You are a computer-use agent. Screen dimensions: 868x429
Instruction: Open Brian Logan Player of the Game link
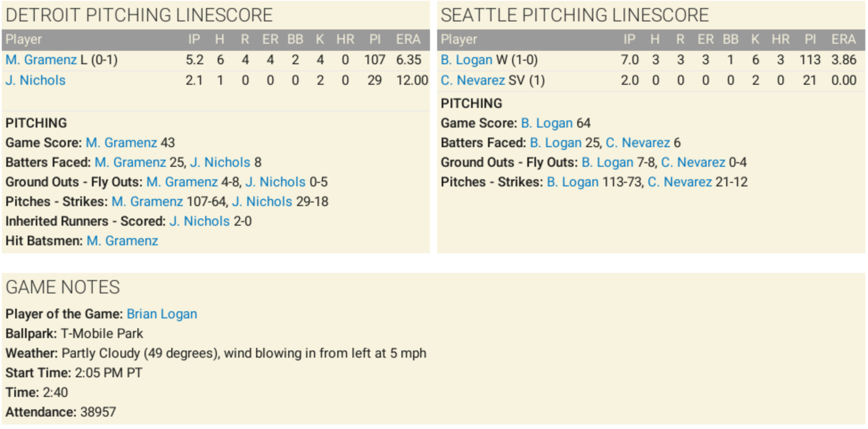(161, 314)
